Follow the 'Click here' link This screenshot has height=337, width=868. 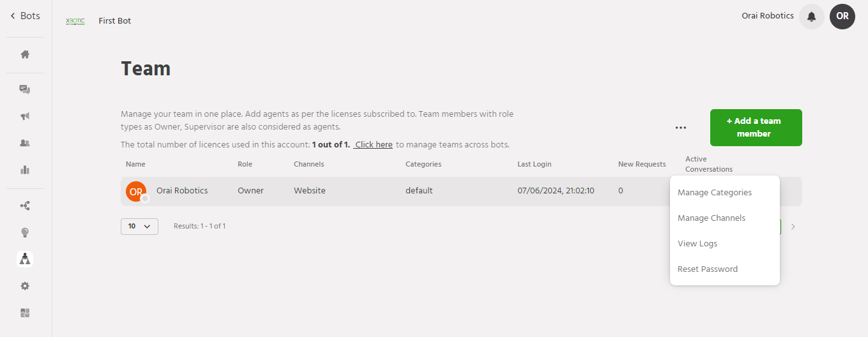[374, 145]
